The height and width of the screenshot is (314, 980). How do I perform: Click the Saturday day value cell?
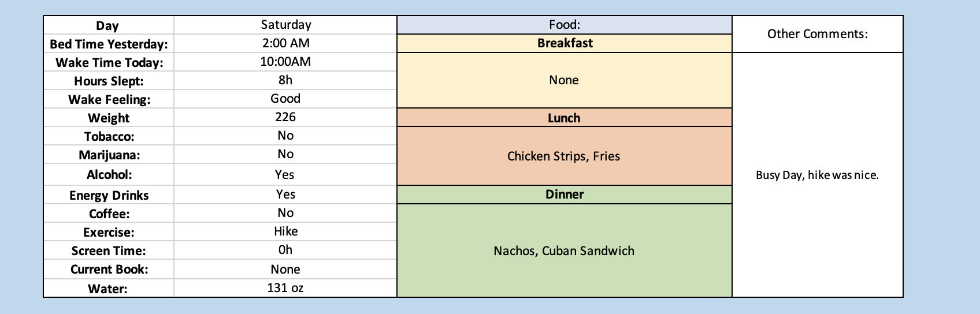coord(285,25)
